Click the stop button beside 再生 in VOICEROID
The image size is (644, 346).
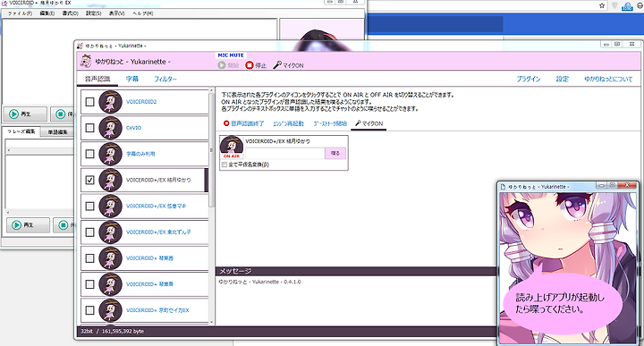63,114
